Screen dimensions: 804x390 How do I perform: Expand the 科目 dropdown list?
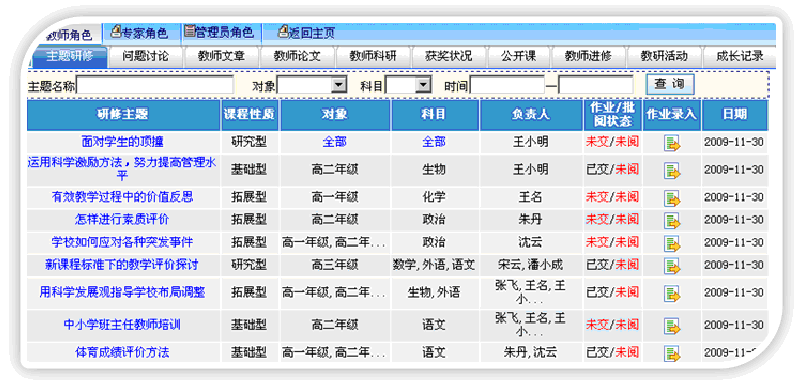coord(423,85)
